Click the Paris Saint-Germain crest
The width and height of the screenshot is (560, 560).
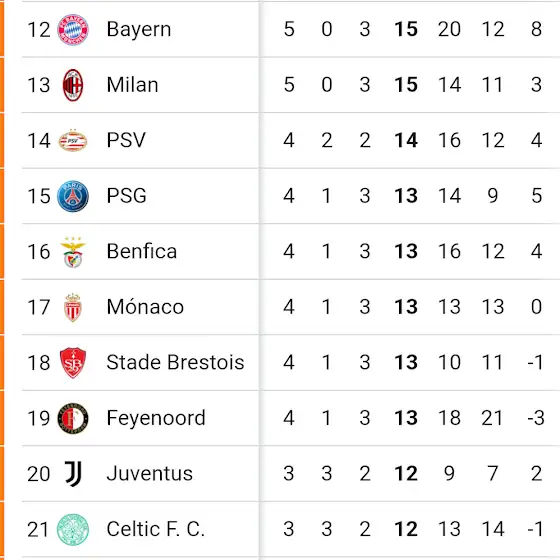click(x=73, y=196)
